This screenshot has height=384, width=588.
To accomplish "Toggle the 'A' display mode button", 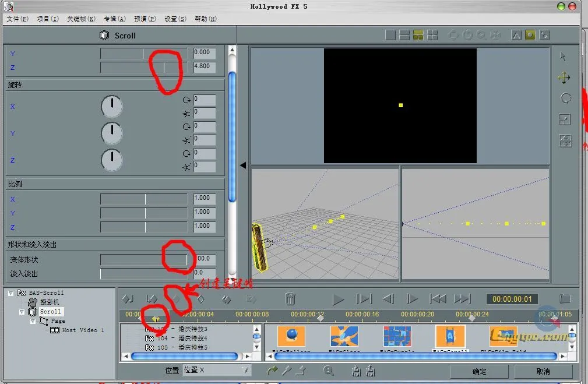I will pos(516,36).
